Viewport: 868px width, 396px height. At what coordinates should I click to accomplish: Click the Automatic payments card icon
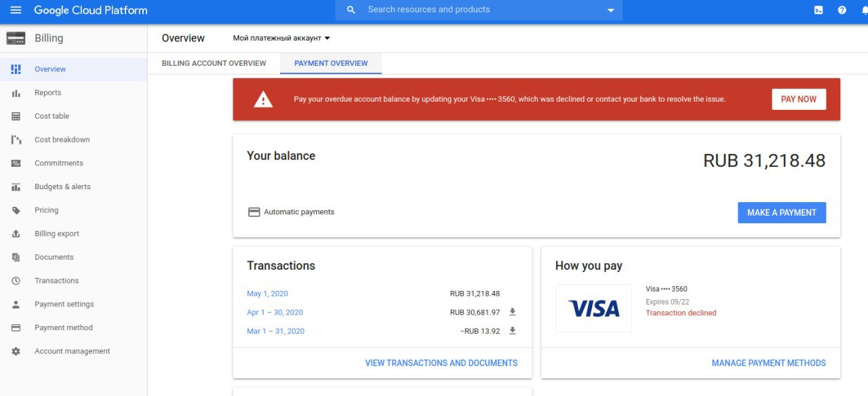point(254,212)
